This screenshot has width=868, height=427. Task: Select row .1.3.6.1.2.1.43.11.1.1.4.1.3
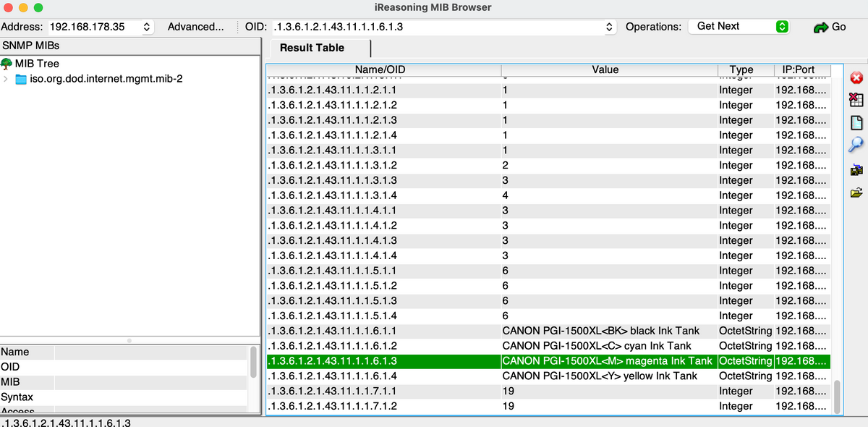coord(548,241)
